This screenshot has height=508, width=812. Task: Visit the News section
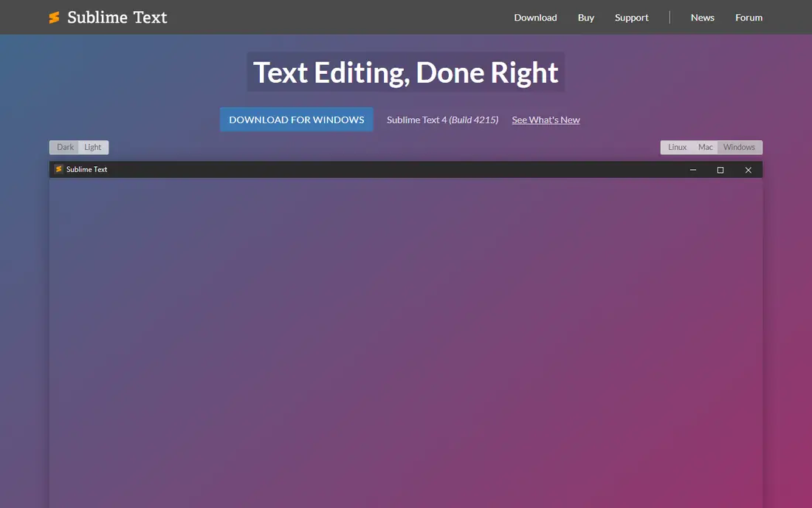click(x=702, y=18)
